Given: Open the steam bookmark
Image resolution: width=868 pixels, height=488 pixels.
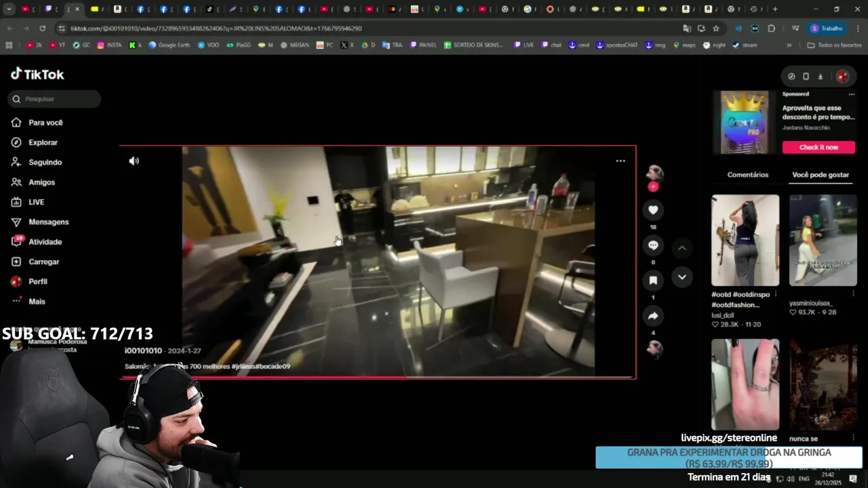Looking at the screenshot, I should (745, 45).
